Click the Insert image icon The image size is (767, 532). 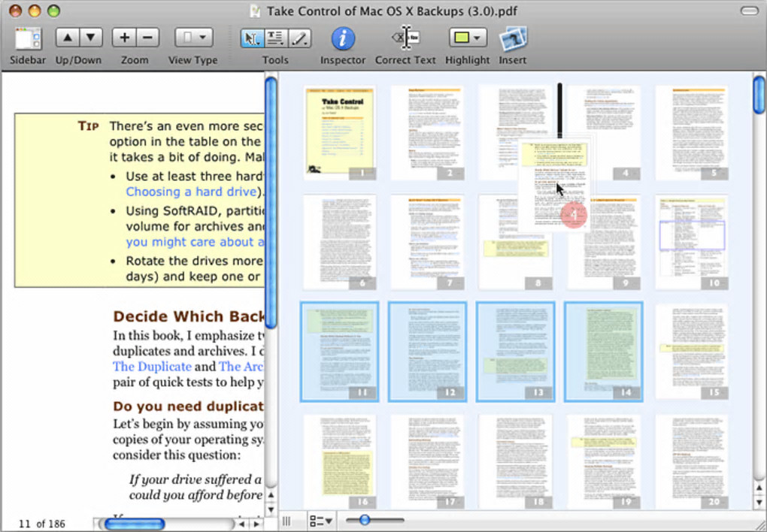[513, 38]
